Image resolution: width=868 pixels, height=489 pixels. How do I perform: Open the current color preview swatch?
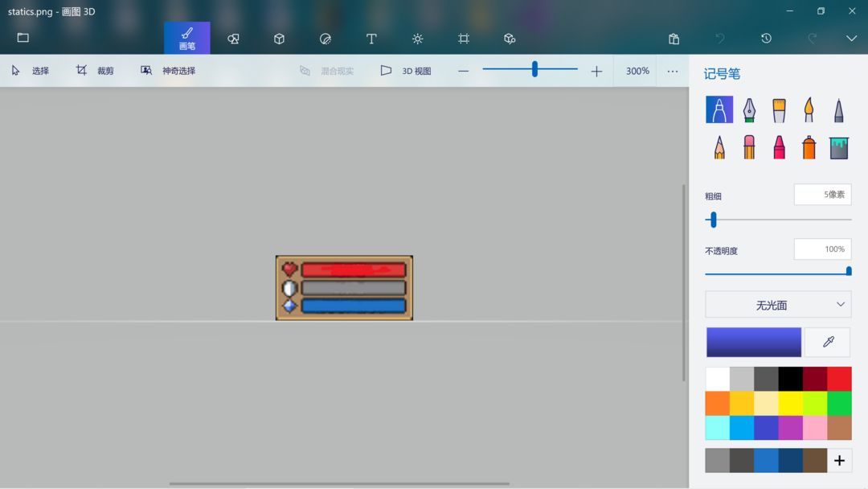click(753, 342)
